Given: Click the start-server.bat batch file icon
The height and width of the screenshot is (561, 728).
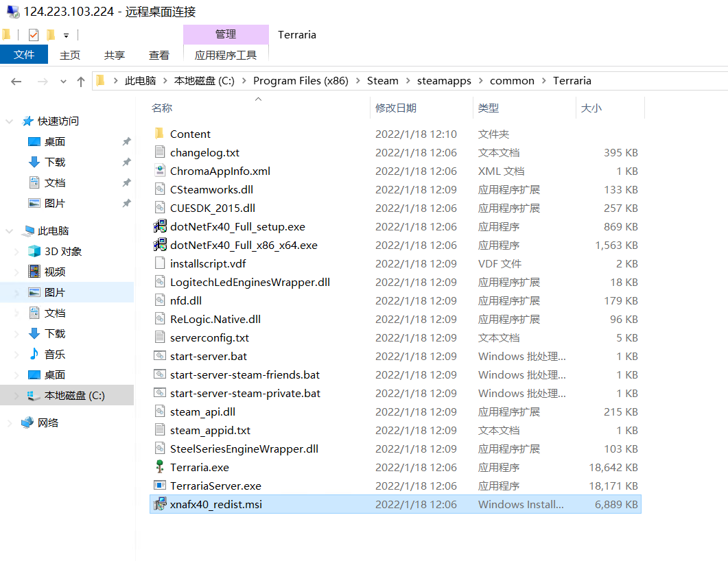Looking at the screenshot, I should pyautogui.click(x=159, y=356).
